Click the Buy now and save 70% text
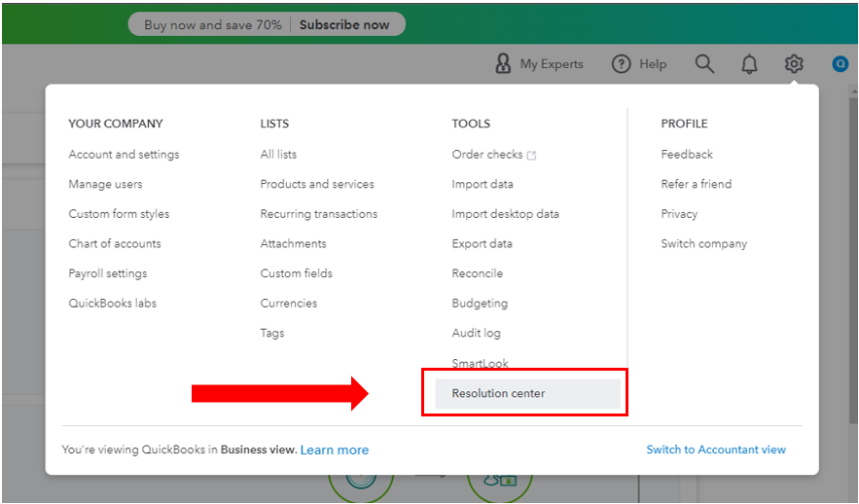The width and height of the screenshot is (859, 504). [212, 24]
